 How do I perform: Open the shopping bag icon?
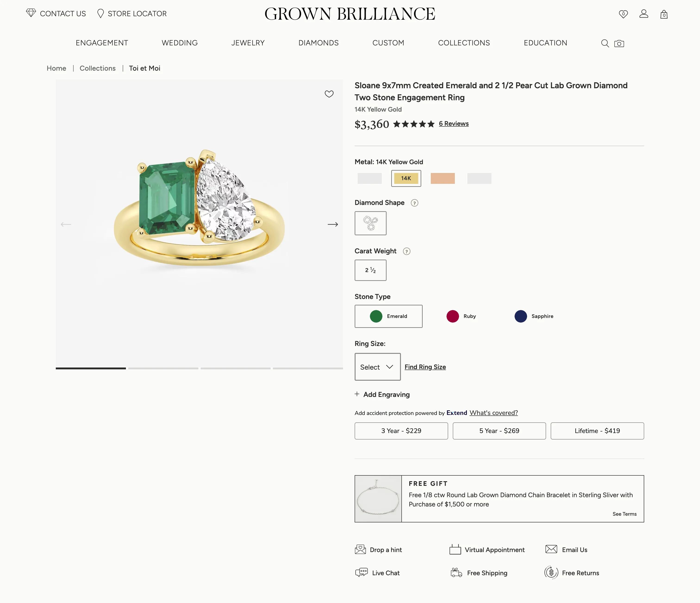pyautogui.click(x=664, y=15)
